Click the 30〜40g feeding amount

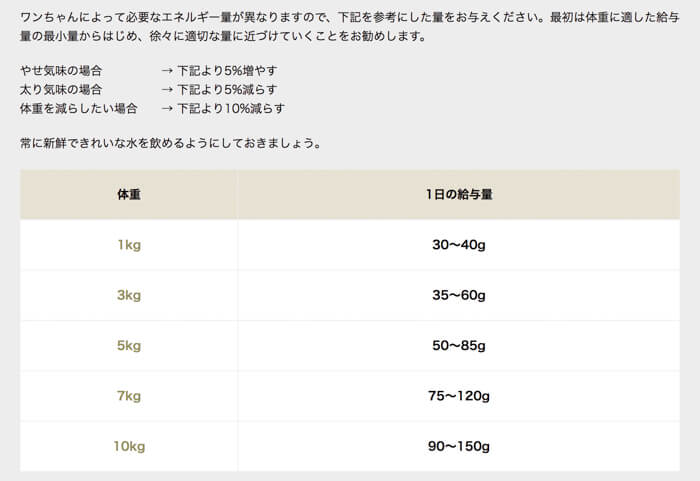click(458, 245)
